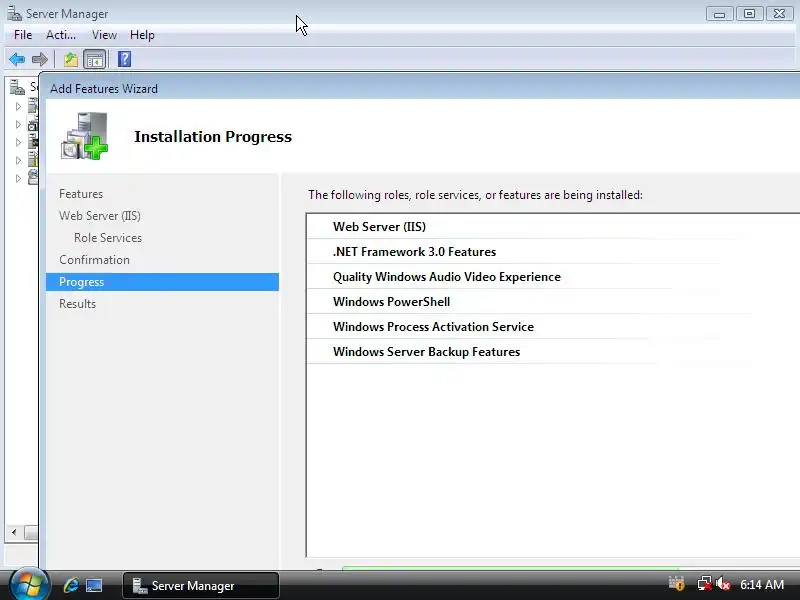Expand the fourth node in console tree

(x=18, y=160)
